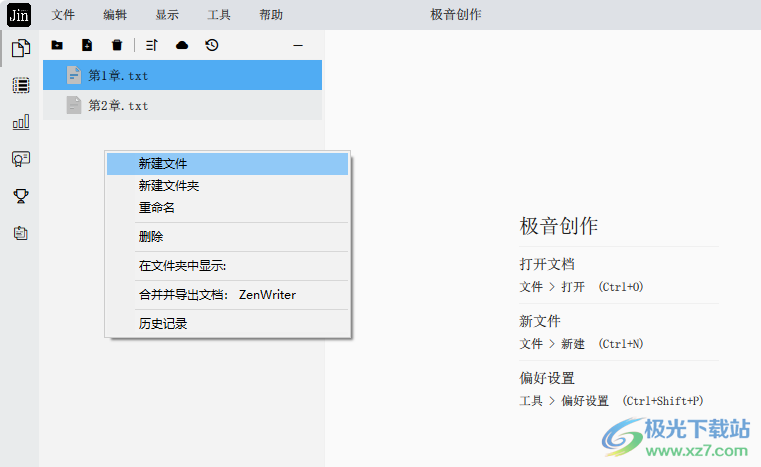Viewport: 761px width, 467px height.
Task: Click the history clock toolbar icon
Action: 212,45
